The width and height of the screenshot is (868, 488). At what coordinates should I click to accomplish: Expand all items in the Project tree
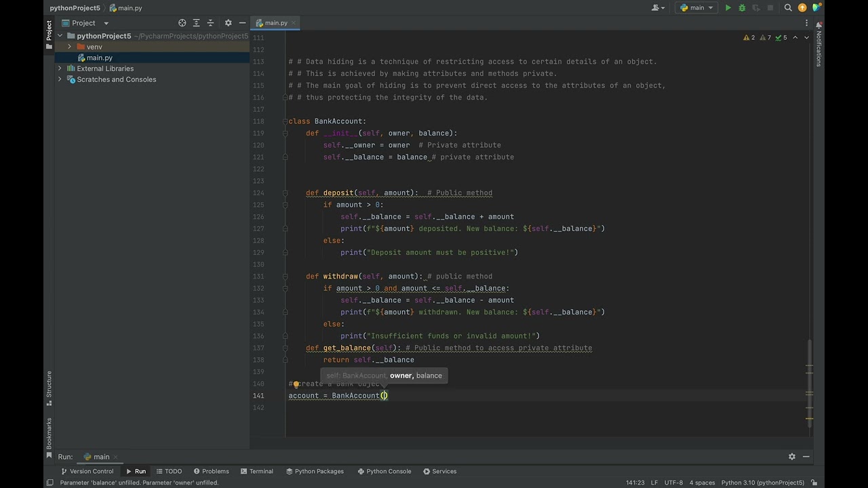(x=197, y=23)
